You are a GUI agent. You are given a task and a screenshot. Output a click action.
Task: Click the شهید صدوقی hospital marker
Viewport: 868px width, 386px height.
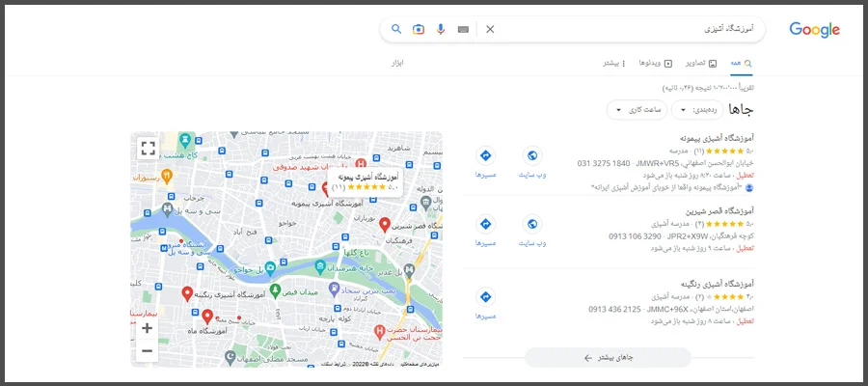(x=361, y=164)
